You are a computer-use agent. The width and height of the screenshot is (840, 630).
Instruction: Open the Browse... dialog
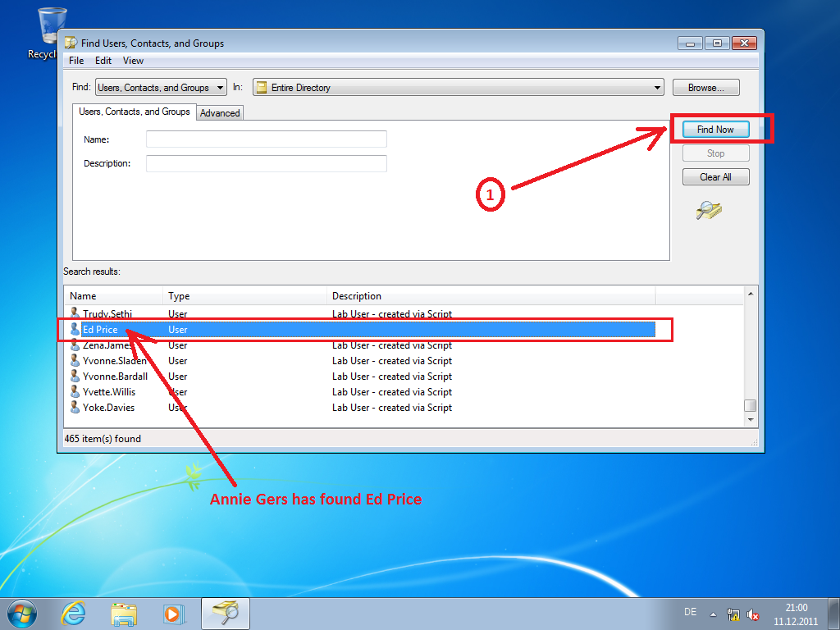click(x=705, y=87)
